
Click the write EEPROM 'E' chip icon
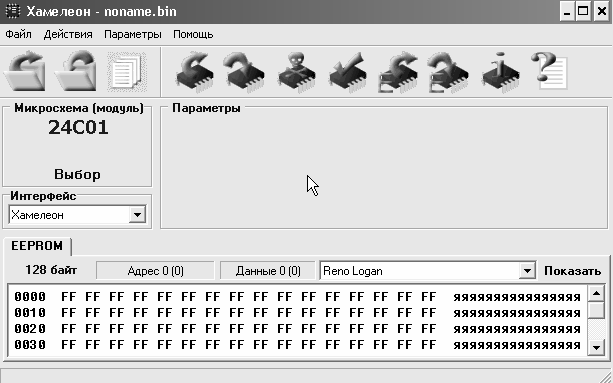pos(448,72)
